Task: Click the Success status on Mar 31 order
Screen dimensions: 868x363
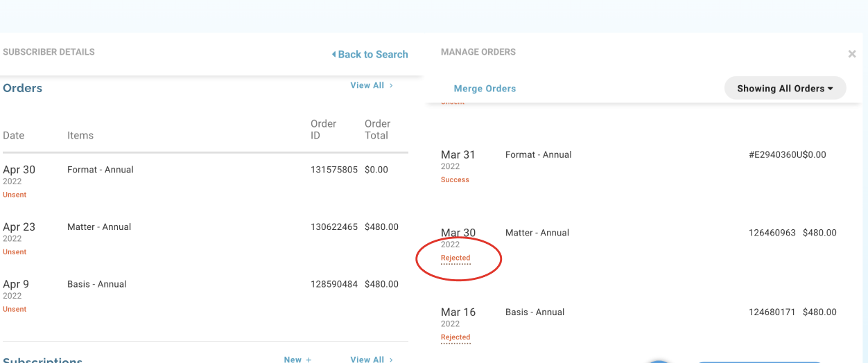Action: pyautogui.click(x=455, y=180)
